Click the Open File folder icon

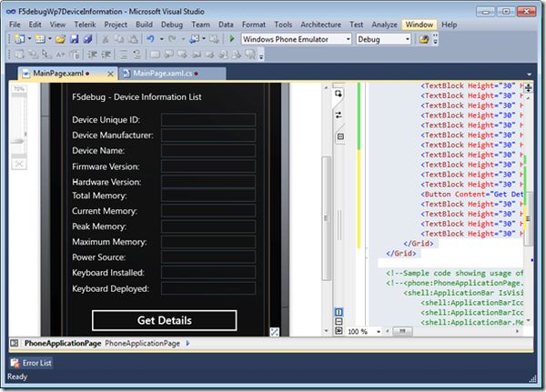coord(60,40)
